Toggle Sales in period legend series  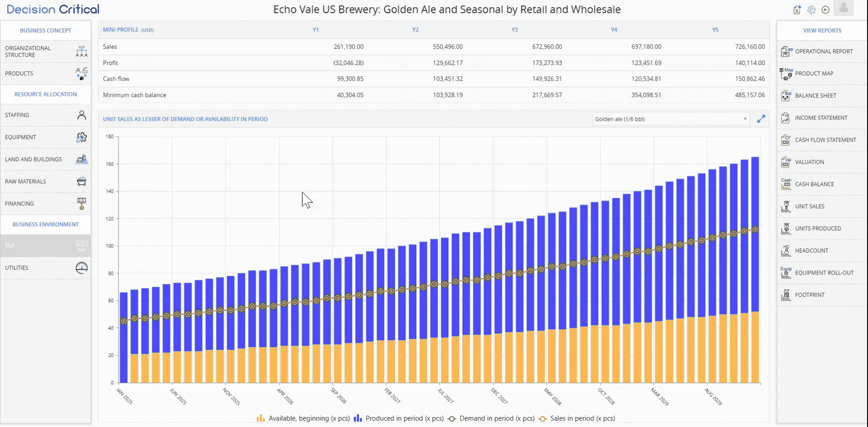pyautogui.click(x=576, y=418)
